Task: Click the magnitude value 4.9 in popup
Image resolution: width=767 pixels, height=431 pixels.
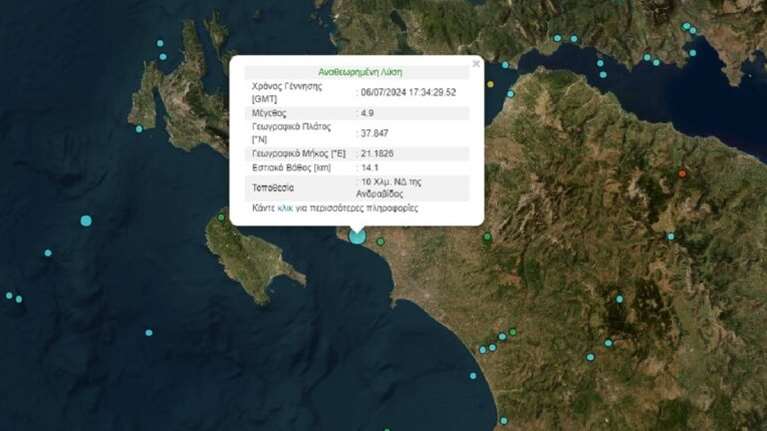Action: 368,113
